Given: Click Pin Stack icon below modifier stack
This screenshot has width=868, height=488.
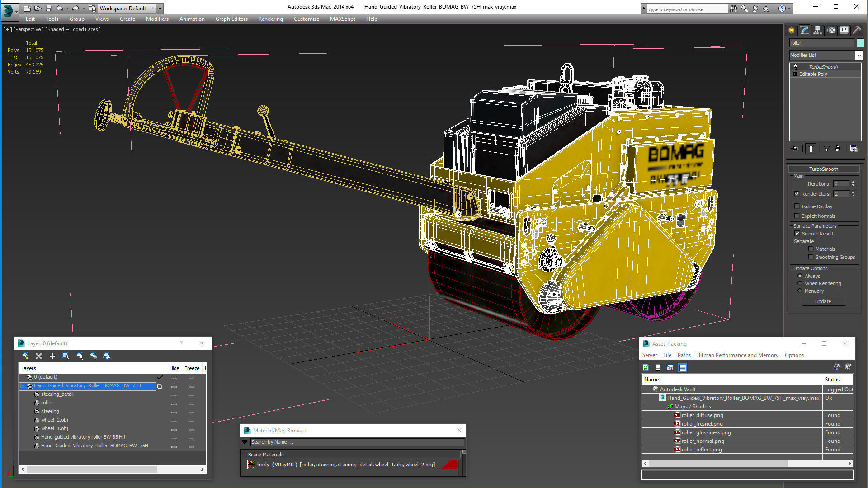Looking at the screenshot, I should point(794,149).
